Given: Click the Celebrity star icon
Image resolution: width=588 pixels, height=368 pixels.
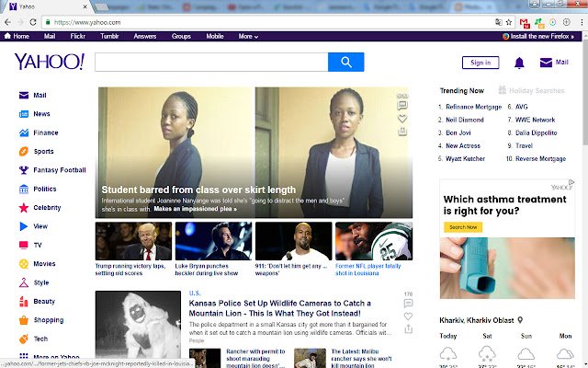Looking at the screenshot, I should tap(23, 208).
